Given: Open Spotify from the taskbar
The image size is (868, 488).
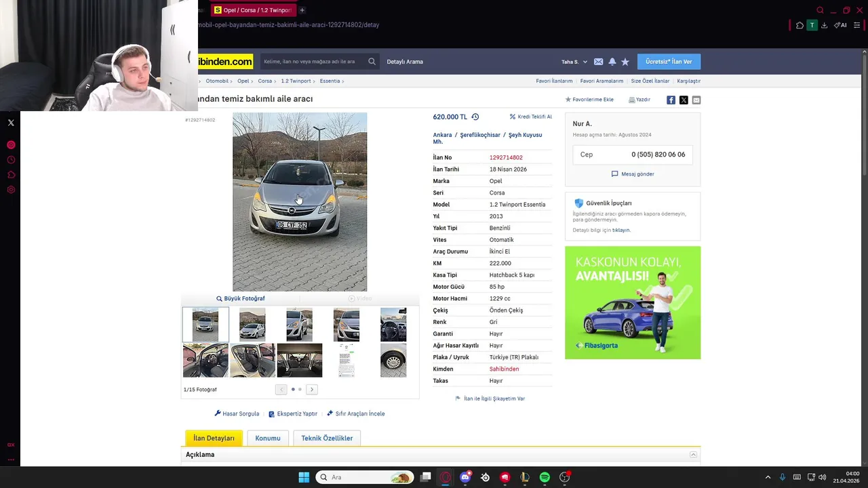Looking at the screenshot, I should coord(545,477).
